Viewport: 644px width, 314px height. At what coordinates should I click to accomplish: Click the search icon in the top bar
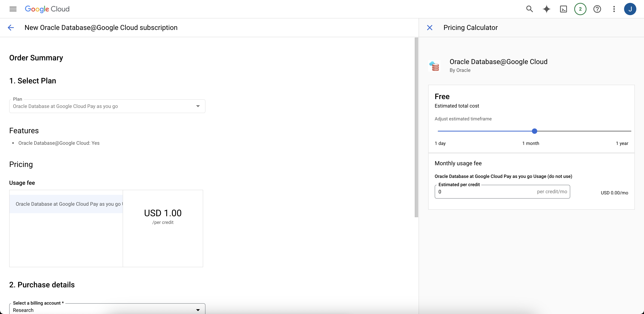click(530, 9)
